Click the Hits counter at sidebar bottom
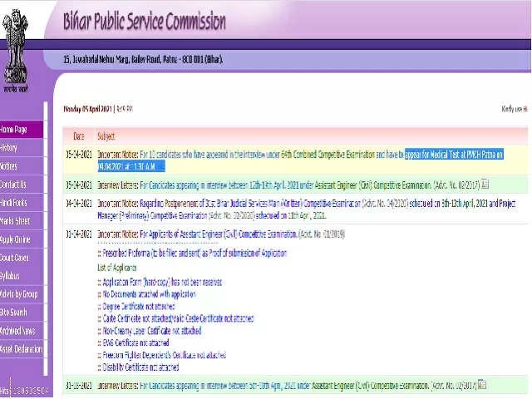 click(24, 391)
